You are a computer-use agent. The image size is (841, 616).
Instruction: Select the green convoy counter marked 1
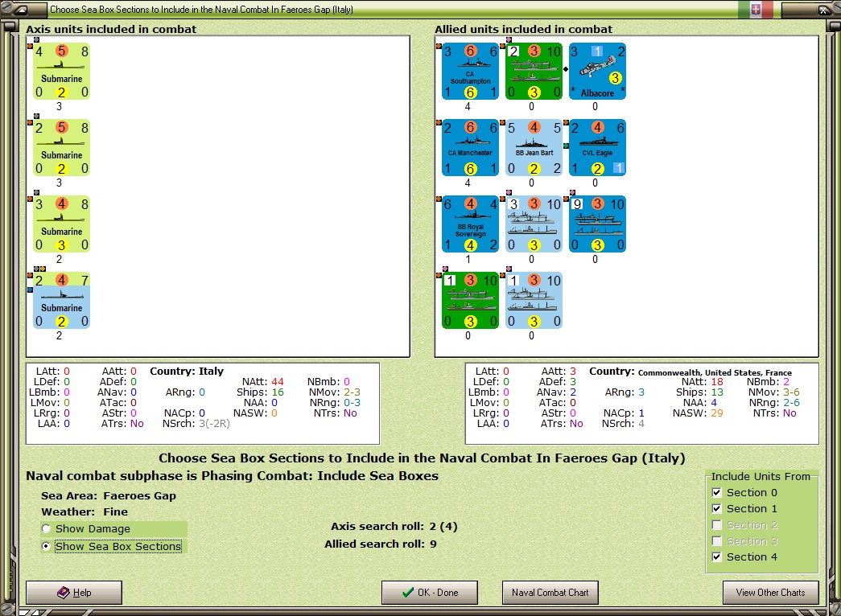pos(470,300)
